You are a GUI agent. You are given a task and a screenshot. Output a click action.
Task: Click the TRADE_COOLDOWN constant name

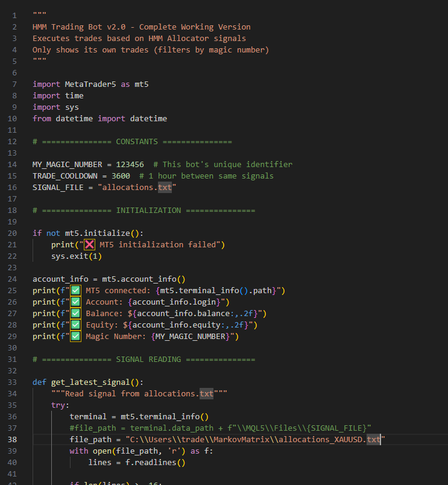[65, 176]
